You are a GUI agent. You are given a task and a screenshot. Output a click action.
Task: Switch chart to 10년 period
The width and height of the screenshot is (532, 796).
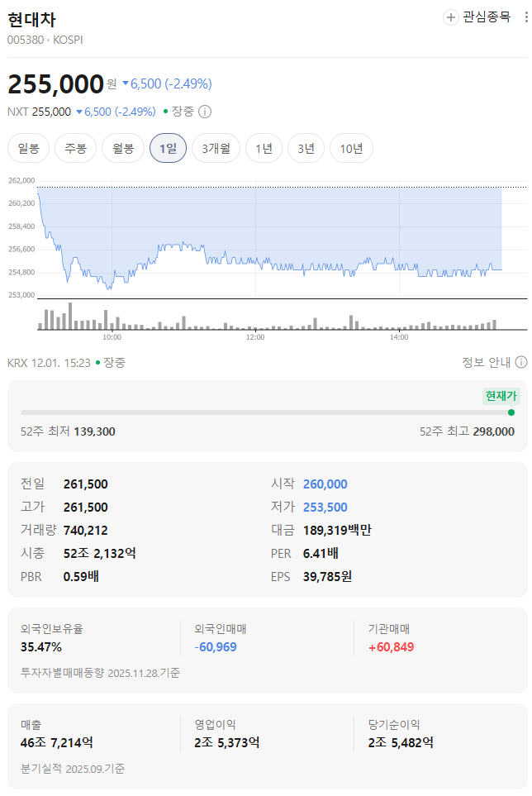pyautogui.click(x=351, y=148)
